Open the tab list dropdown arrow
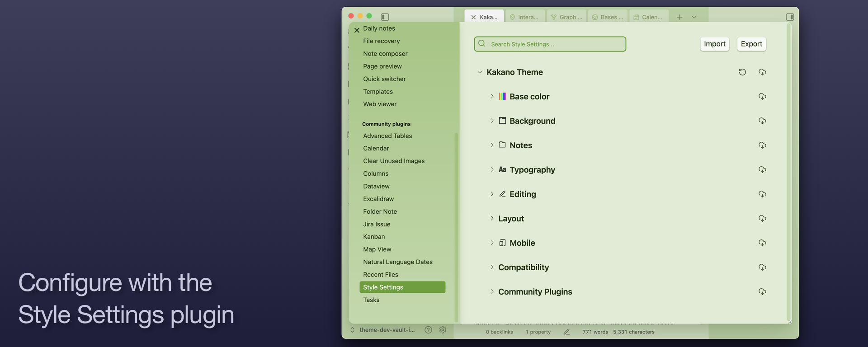 (694, 17)
